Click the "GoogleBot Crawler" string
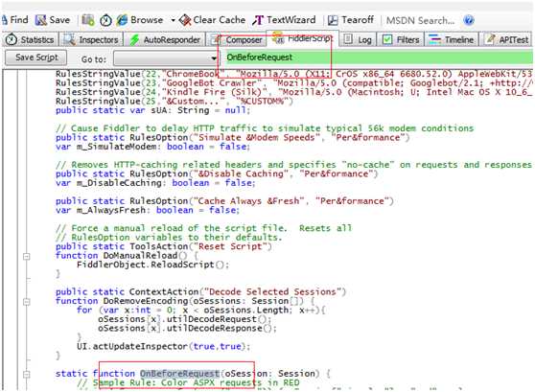 [x=211, y=82]
